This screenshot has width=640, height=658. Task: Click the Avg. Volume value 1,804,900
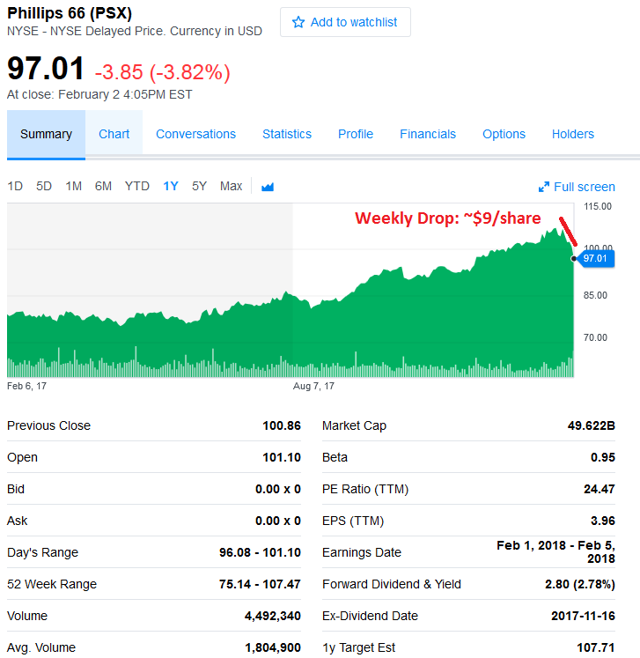(273, 648)
